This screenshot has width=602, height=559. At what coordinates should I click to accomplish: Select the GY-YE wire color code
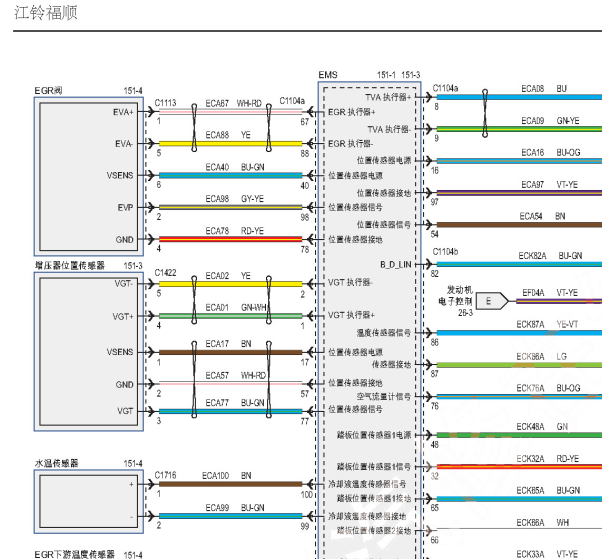(x=252, y=199)
